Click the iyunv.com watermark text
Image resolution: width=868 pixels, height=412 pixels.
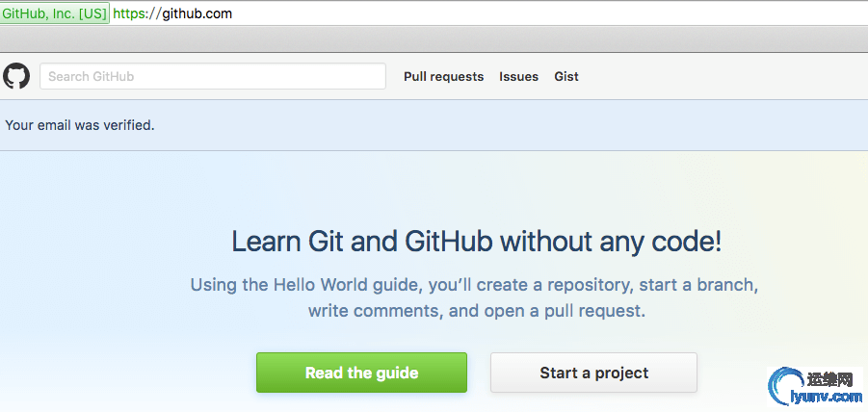pyautogui.click(x=827, y=397)
